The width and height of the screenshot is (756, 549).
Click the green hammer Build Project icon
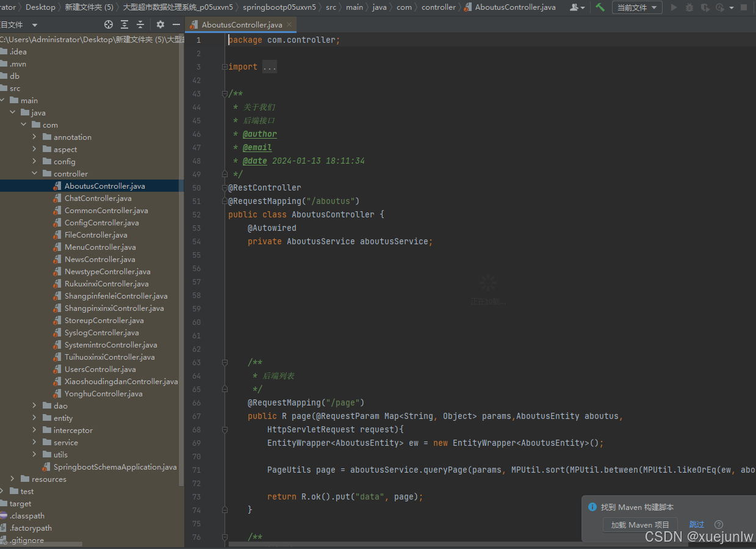[600, 7]
